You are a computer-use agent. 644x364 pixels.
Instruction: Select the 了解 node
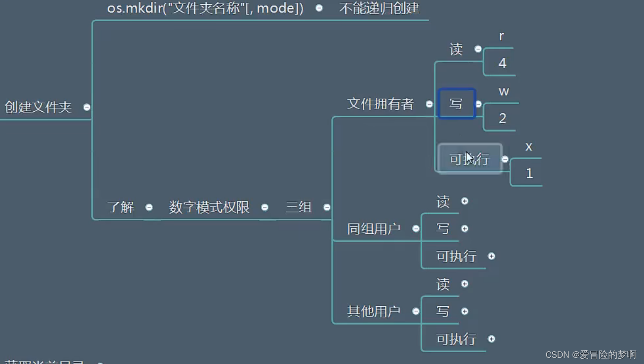121,207
